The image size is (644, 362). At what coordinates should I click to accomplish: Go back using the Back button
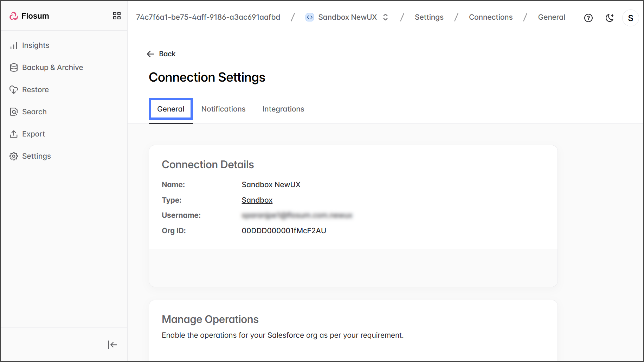[161, 54]
